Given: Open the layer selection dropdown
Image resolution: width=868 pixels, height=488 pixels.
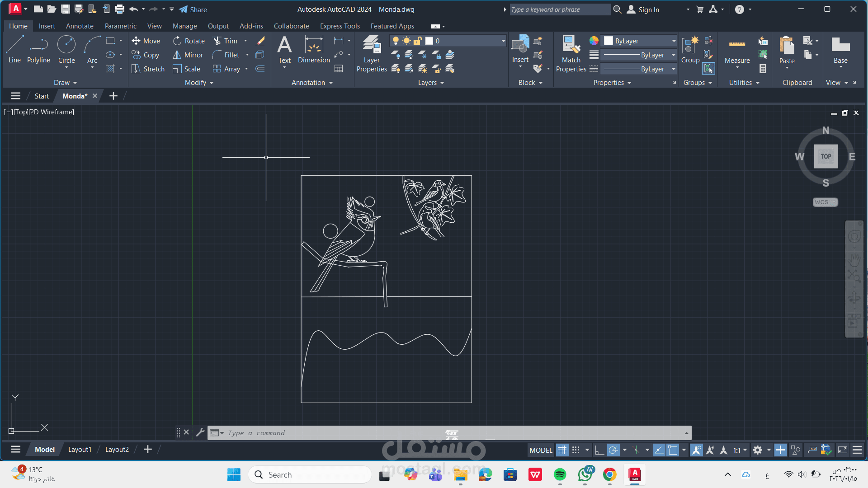Looking at the screenshot, I should tap(503, 41).
